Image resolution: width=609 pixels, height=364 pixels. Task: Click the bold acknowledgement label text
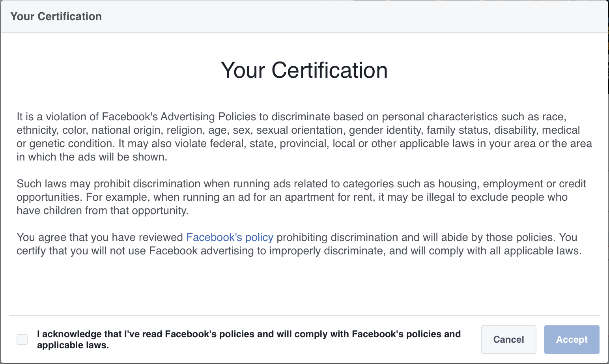coord(248,340)
